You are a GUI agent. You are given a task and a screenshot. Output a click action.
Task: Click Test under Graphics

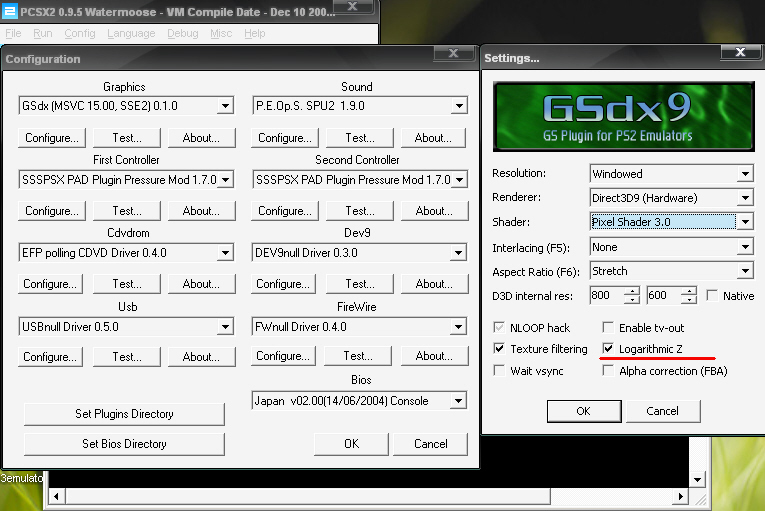126,138
